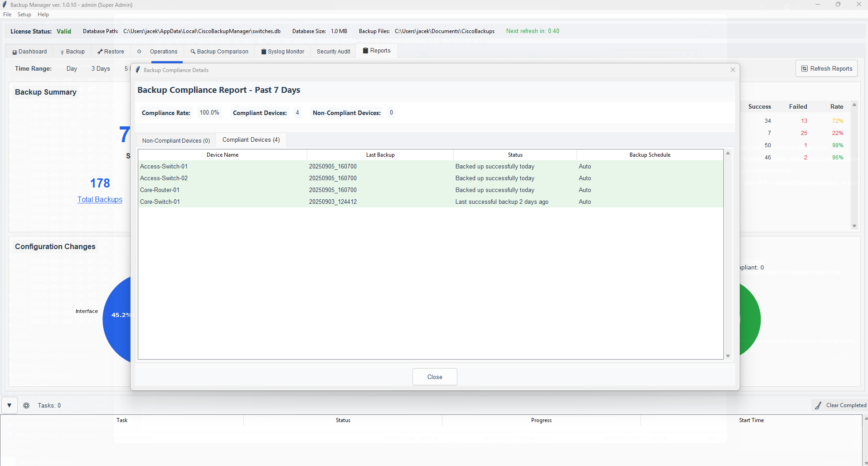Click the Syslog Monitor clipboard icon
Viewport: 868px width, 466px height.
coord(264,52)
